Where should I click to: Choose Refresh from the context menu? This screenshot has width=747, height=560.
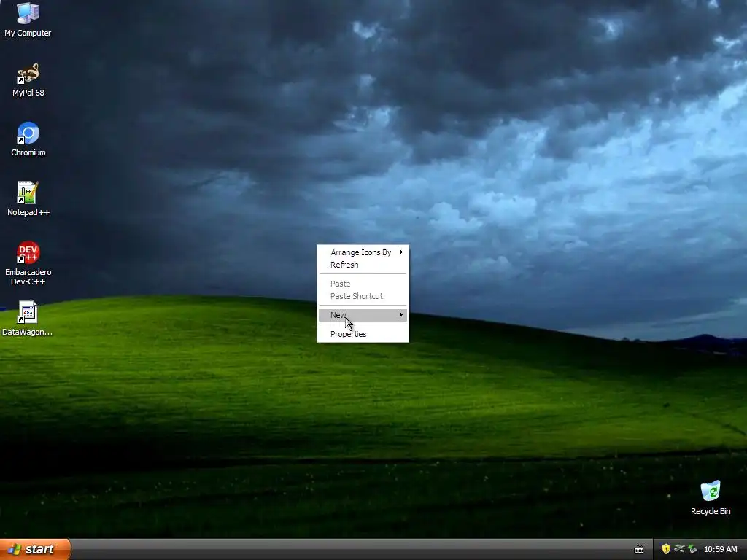click(363, 265)
